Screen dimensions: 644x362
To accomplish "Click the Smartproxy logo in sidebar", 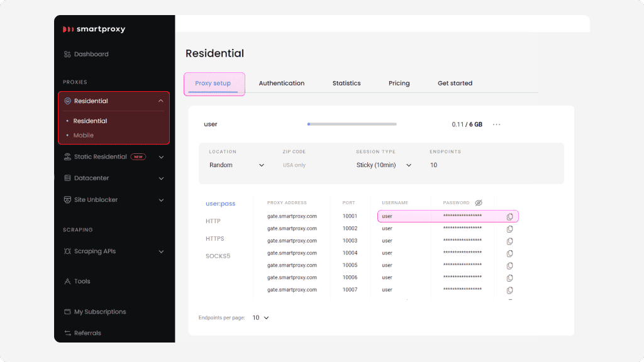I will point(93,29).
